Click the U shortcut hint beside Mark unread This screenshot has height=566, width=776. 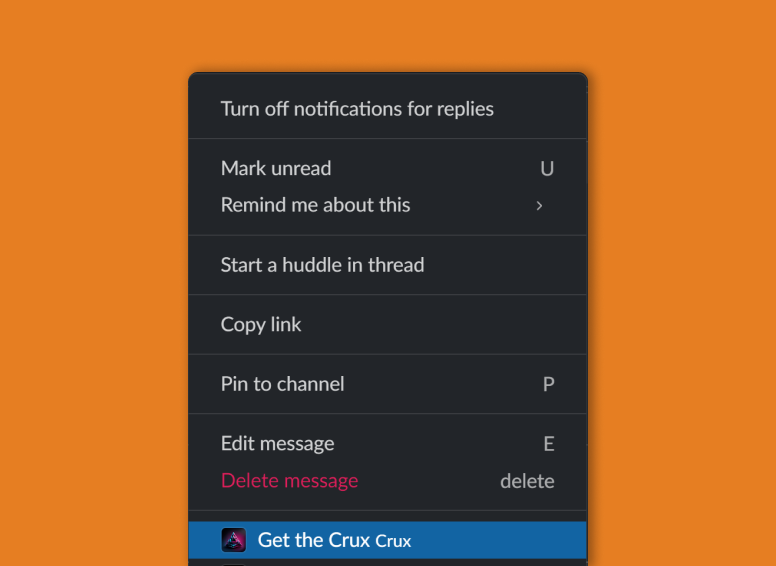pos(547,169)
